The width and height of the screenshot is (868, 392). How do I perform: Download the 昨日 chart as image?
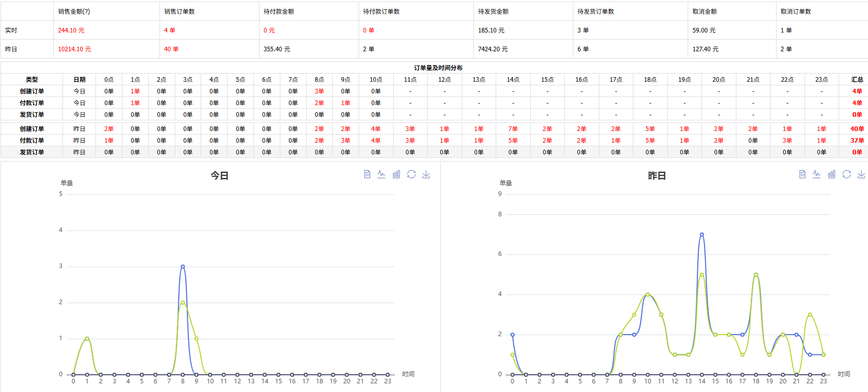[x=861, y=174]
